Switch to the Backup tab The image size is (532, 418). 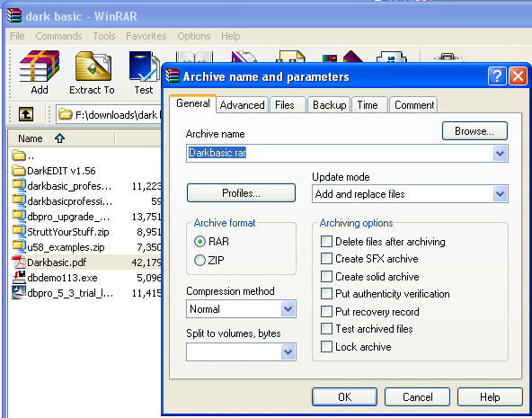tap(330, 105)
